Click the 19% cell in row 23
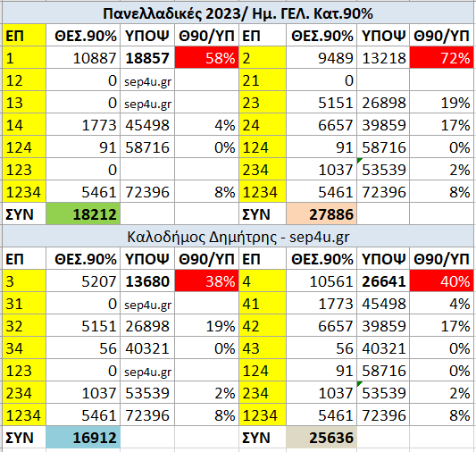Image resolution: width=476 pixels, height=452 pixels. coord(442,103)
